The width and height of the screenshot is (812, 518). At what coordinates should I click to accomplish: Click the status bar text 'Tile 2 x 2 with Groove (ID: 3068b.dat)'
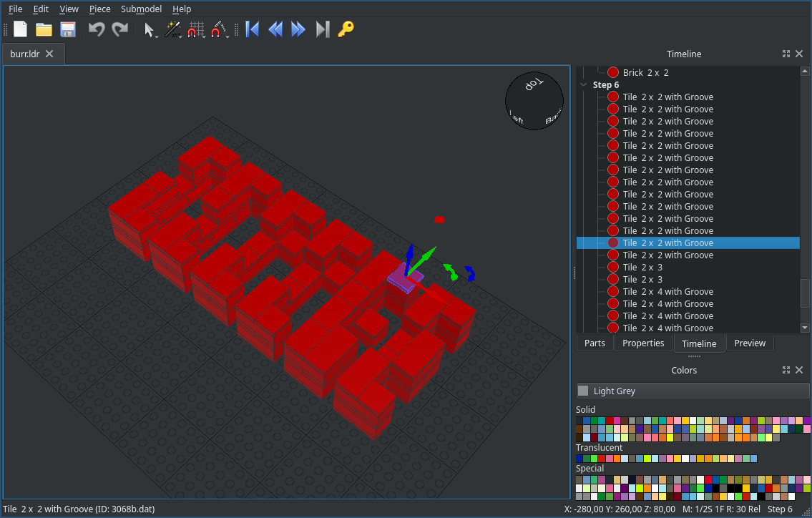pos(79,509)
